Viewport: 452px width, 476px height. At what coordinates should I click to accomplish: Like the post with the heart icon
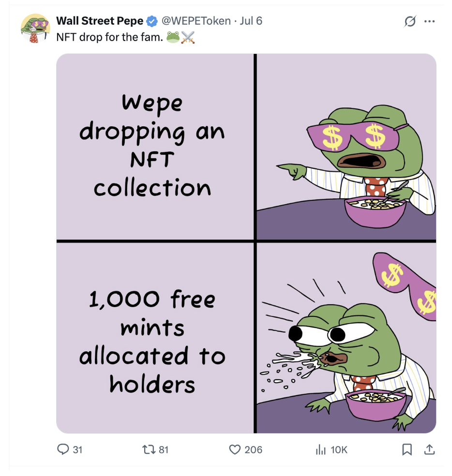[x=235, y=449]
